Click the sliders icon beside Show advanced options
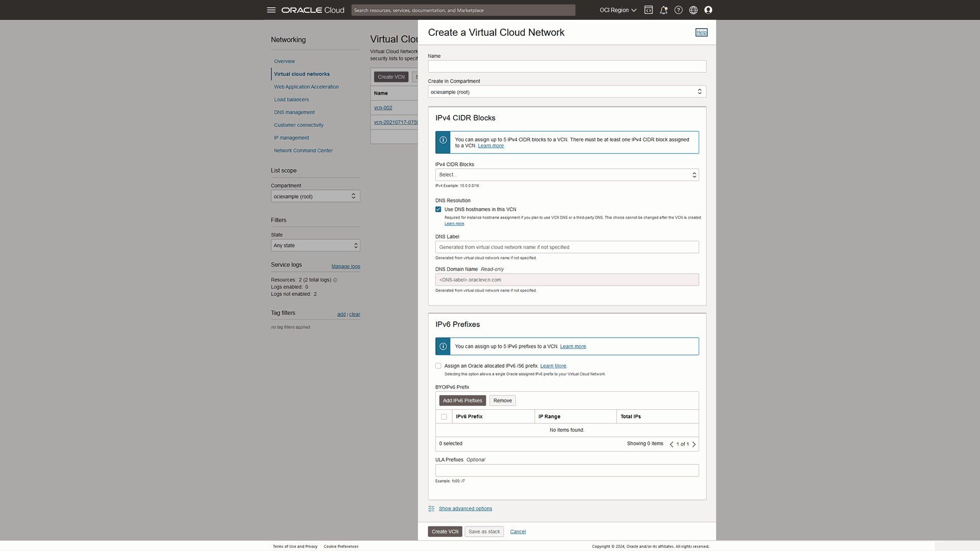The width and height of the screenshot is (980, 551). click(x=431, y=508)
